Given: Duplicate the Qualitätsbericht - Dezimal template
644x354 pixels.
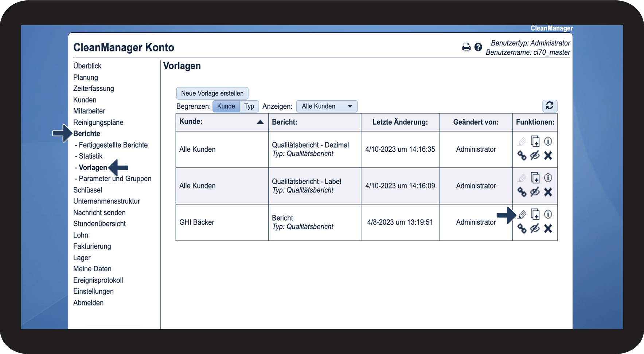Looking at the screenshot, I should pos(535,141).
